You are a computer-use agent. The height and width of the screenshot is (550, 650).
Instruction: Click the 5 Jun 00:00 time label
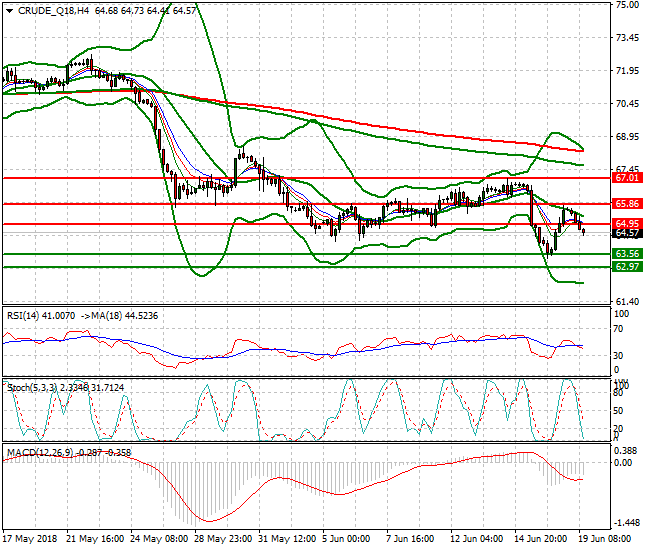(x=346, y=539)
